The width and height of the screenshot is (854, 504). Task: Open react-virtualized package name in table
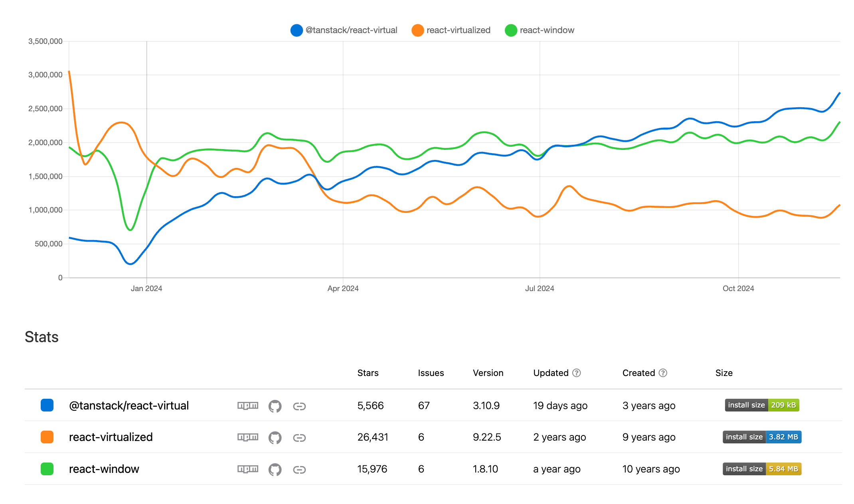[111, 437]
